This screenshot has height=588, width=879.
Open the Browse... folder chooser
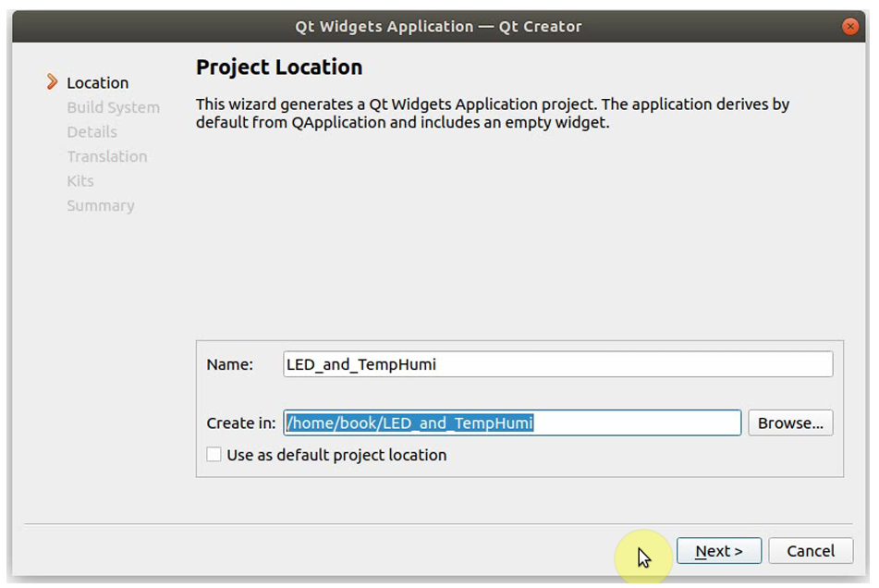click(x=790, y=423)
